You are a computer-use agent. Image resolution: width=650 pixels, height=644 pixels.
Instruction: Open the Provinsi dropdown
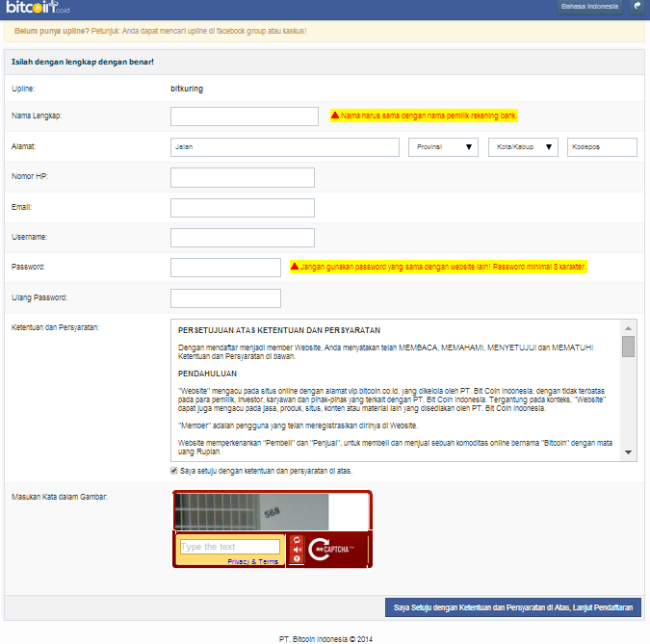pyautogui.click(x=443, y=147)
